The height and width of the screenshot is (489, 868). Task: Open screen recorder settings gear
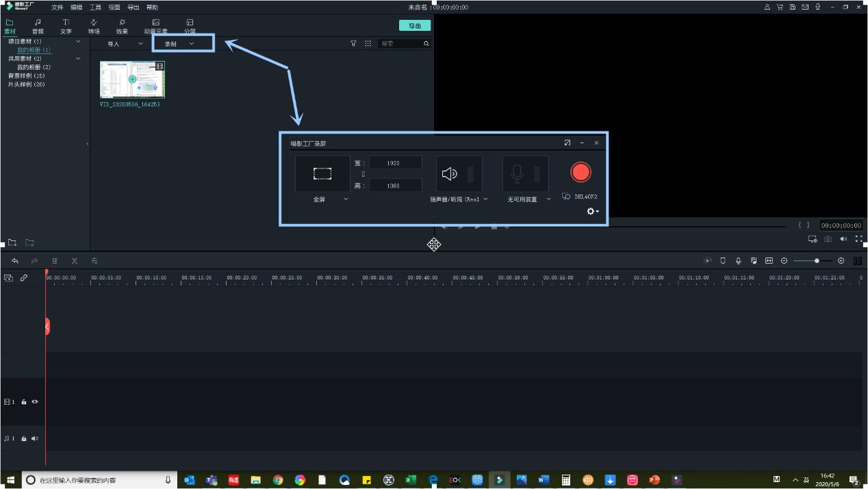(x=591, y=212)
